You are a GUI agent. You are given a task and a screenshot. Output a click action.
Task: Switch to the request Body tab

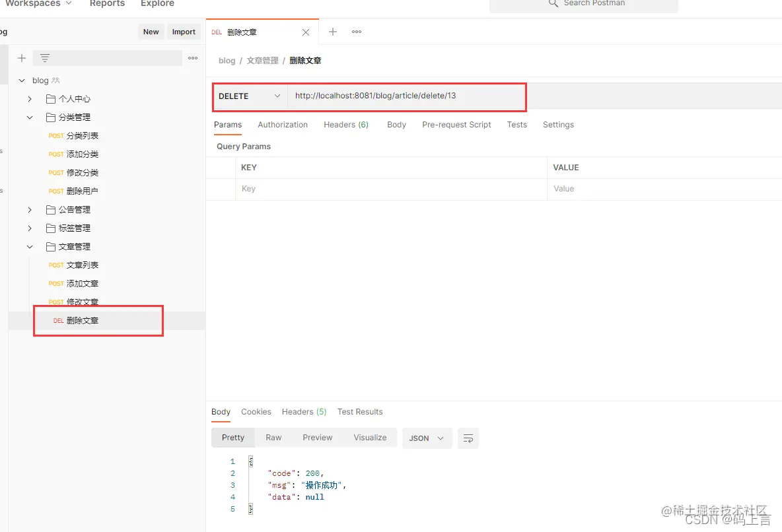pyautogui.click(x=396, y=125)
